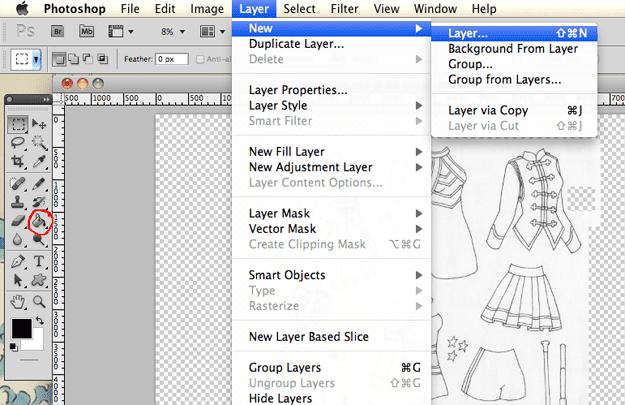Select the History Brush tool

coord(39,202)
